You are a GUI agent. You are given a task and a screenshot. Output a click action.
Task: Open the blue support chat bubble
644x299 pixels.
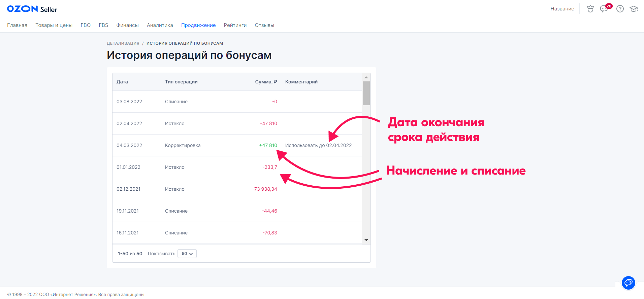628,283
